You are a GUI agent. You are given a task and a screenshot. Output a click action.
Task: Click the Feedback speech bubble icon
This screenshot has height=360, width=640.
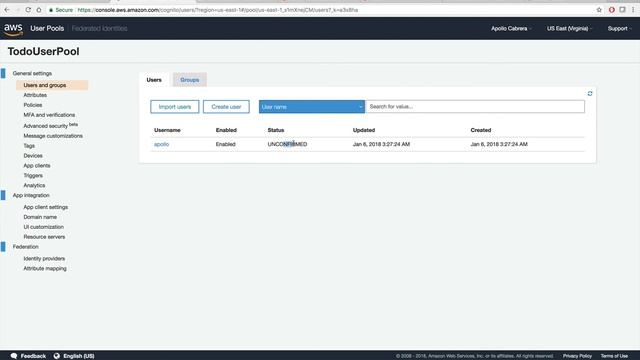point(14,356)
